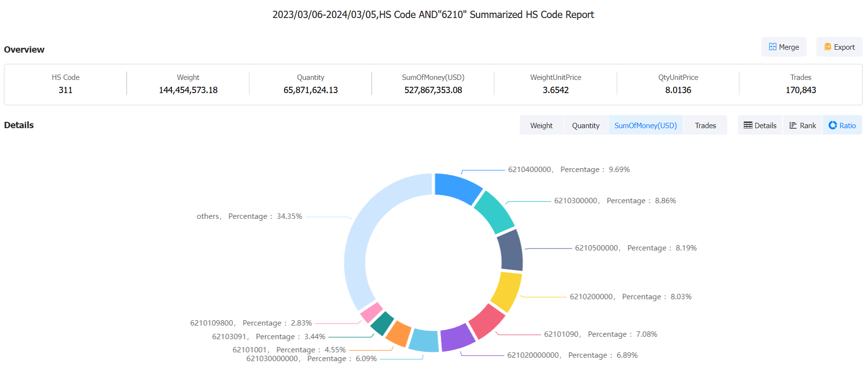The height and width of the screenshot is (366, 868).
Task: Select the SumOfMoney(USD) tab
Action: tap(645, 125)
